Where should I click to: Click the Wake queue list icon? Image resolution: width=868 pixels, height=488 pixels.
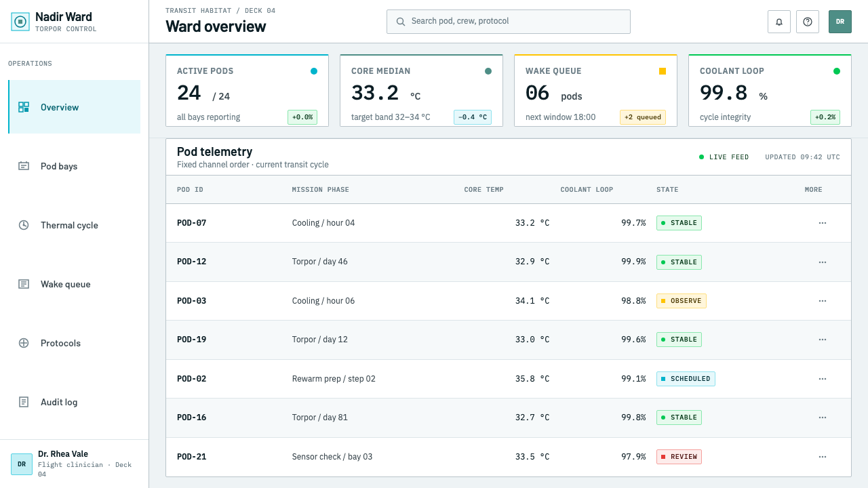pos(24,284)
